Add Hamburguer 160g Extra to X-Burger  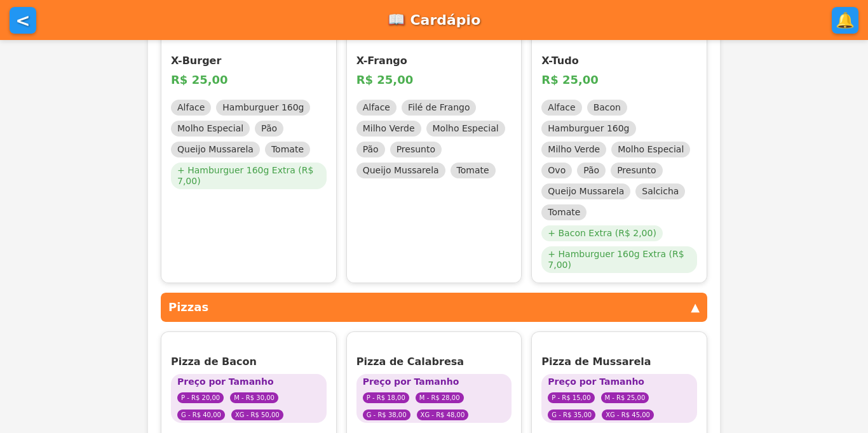[x=248, y=175]
